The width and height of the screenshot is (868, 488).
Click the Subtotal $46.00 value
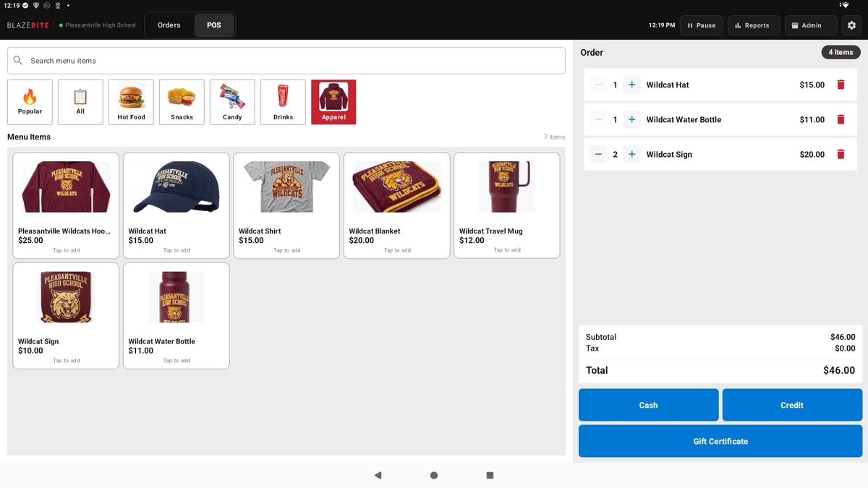(x=843, y=337)
